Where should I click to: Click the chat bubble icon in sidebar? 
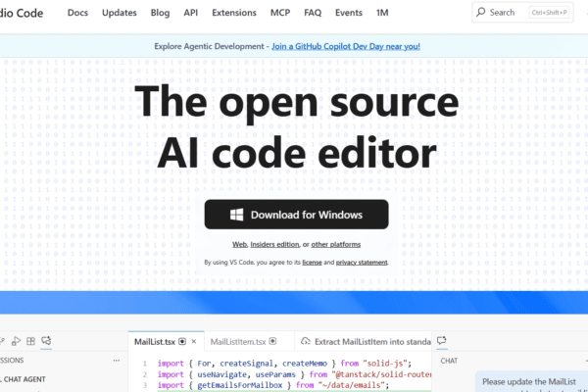47,341
